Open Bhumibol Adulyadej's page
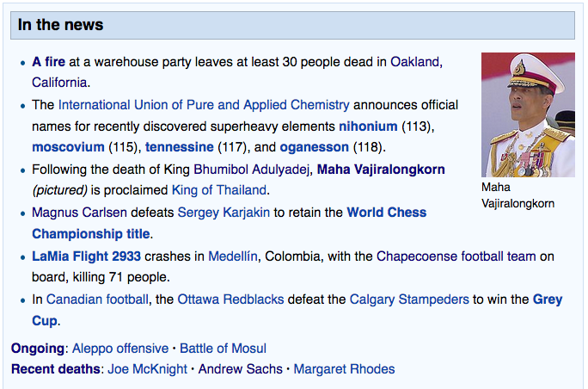The height and width of the screenshot is (389, 588). (251, 170)
